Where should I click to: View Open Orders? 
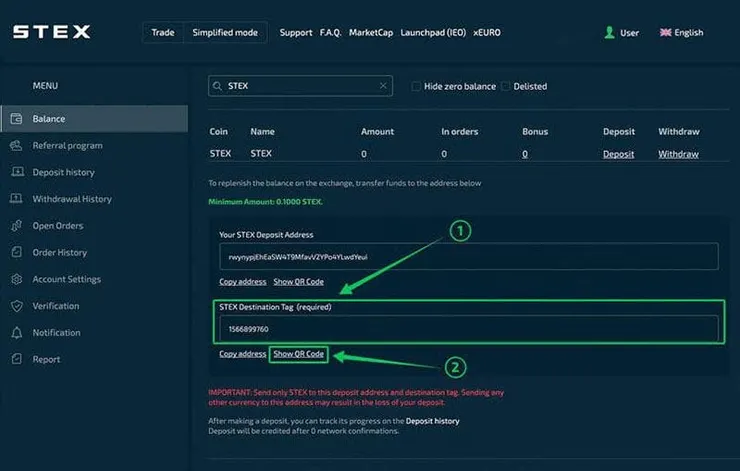pyautogui.click(x=58, y=226)
